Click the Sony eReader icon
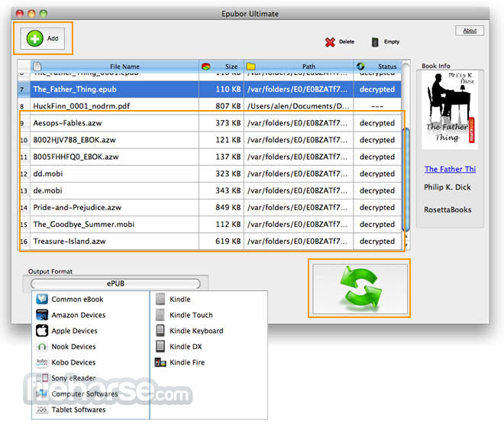This screenshot has height=428, width=504. (x=42, y=378)
